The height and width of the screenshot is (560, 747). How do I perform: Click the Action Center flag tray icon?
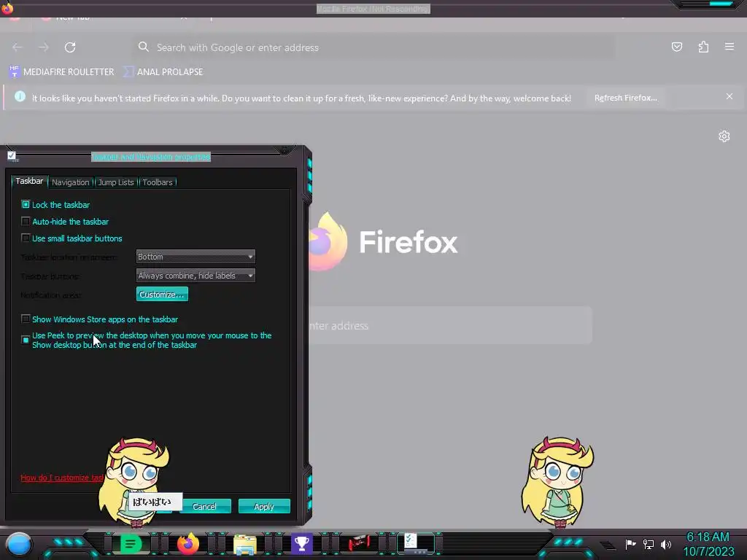coord(630,544)
